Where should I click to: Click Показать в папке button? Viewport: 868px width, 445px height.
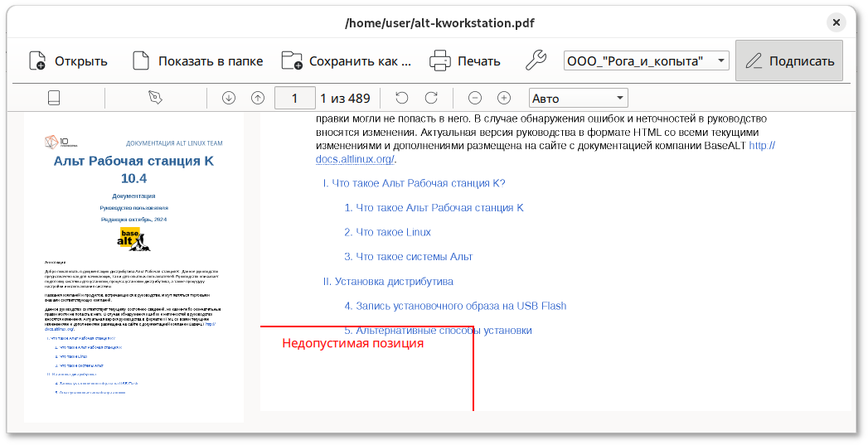click(197, 60)
